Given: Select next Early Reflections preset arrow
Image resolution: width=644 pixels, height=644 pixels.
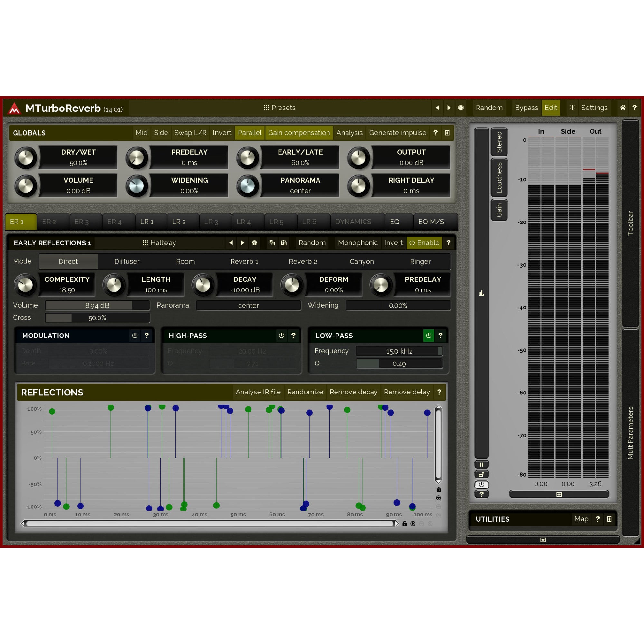Looking at the screenshot, I should [243, 243].
